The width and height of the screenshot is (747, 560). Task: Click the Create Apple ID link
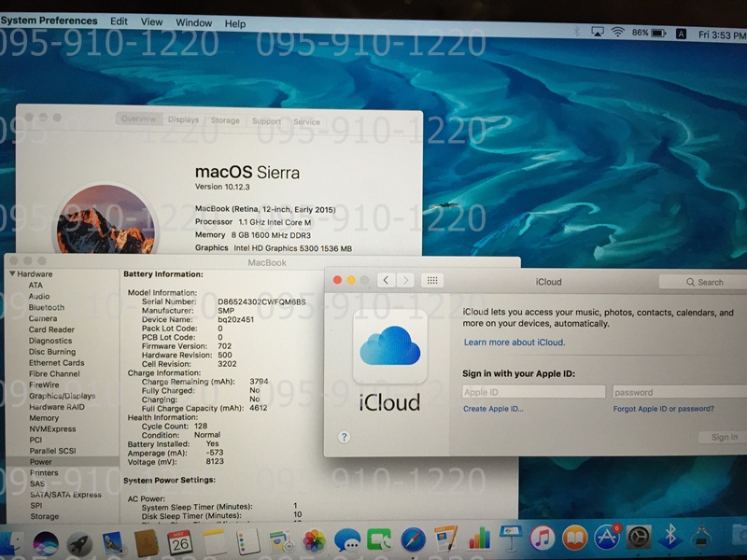coord(493,409)
